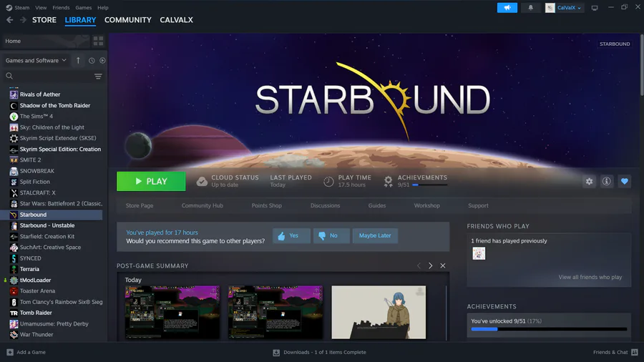Open Starbound manage settings gear

pos(589,182)
